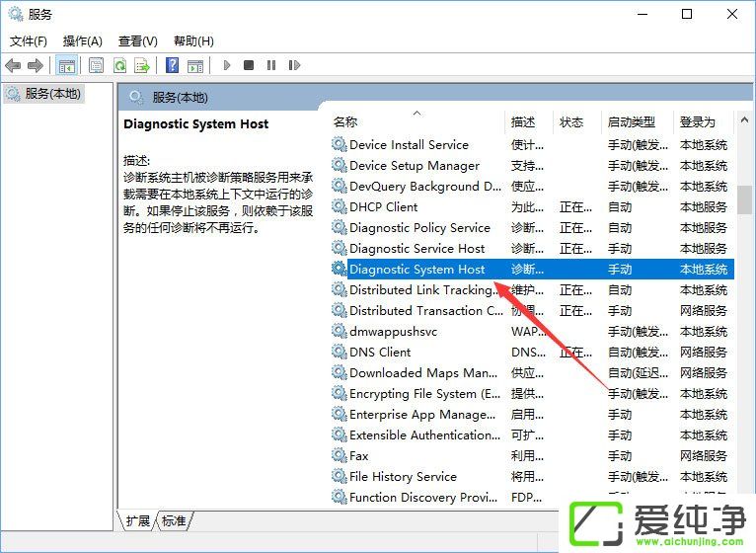Switch to the 扩展 tab
Image resolution: width=756 pixels, height=553 pixels.
pyautogui.click(x=138, y=520)
